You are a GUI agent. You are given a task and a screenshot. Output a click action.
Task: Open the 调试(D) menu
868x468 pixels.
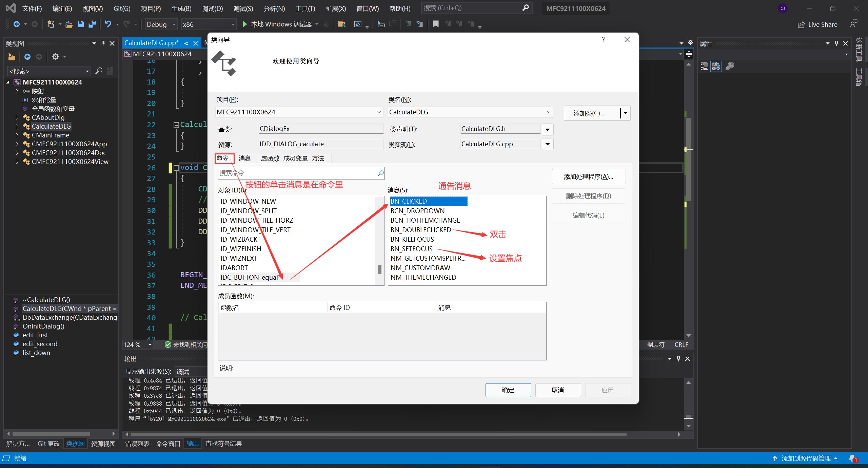point(212,8)
